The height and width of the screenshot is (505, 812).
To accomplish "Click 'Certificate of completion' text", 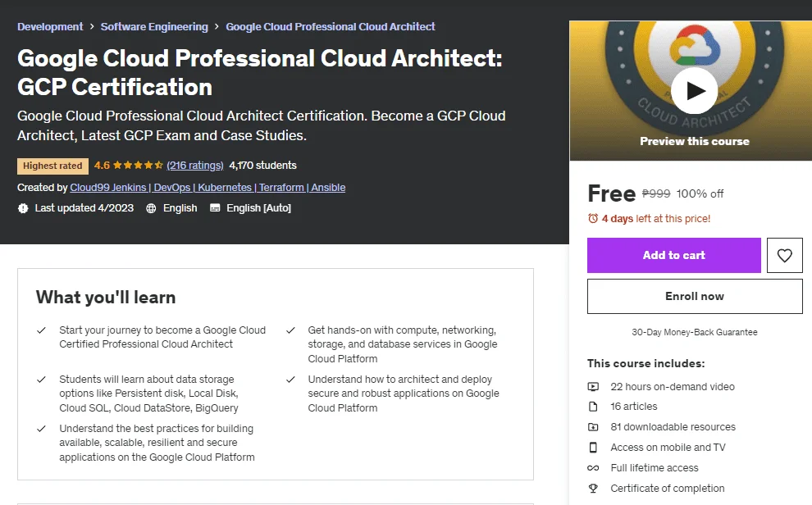I will click(667, 488).
